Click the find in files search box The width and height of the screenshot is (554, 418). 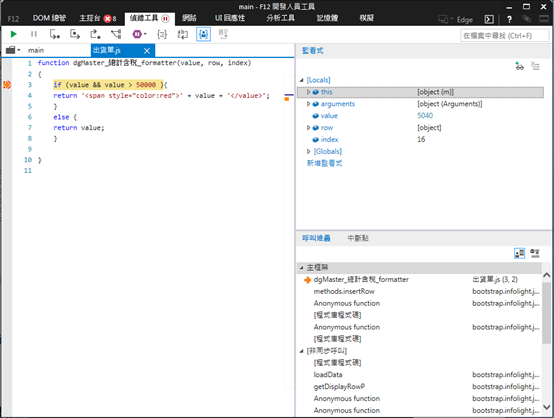point(505,36)
